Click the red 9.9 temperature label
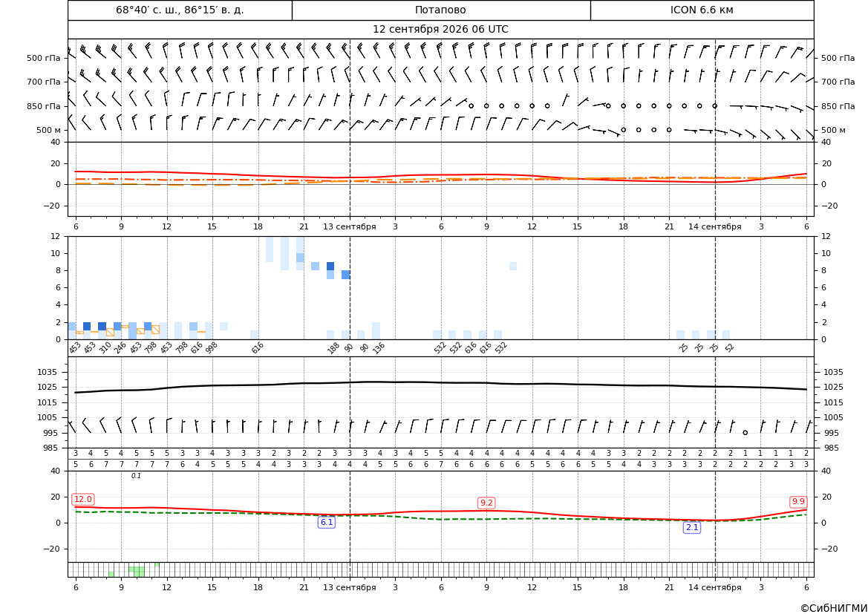The image size is (868, 614). (798, 502)
